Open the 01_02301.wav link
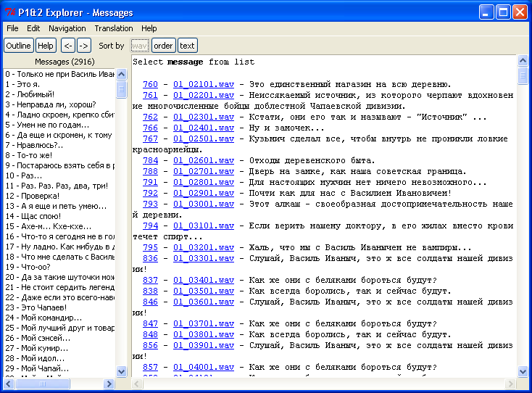This screenshot has height=393, width=532. (204, 117)
